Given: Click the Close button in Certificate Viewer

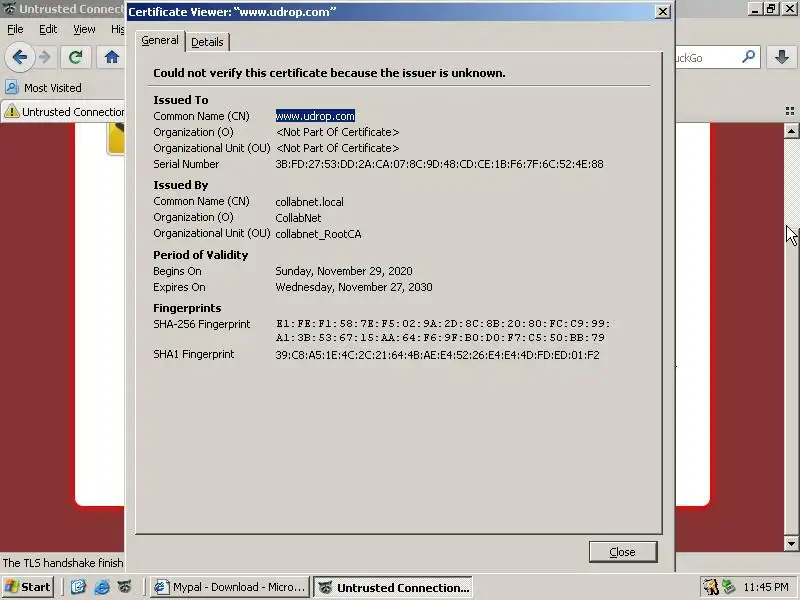Looking at the screenshot, I should [x=622, y=552].
